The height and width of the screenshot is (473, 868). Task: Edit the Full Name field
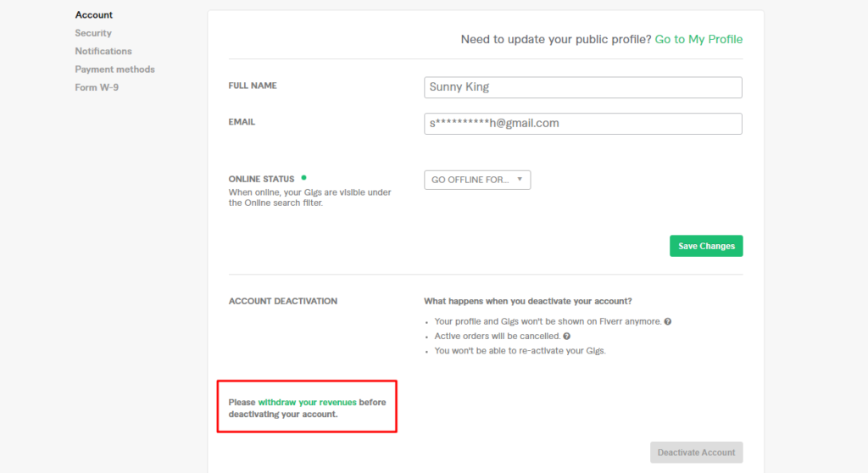click(x=583, y=87)
